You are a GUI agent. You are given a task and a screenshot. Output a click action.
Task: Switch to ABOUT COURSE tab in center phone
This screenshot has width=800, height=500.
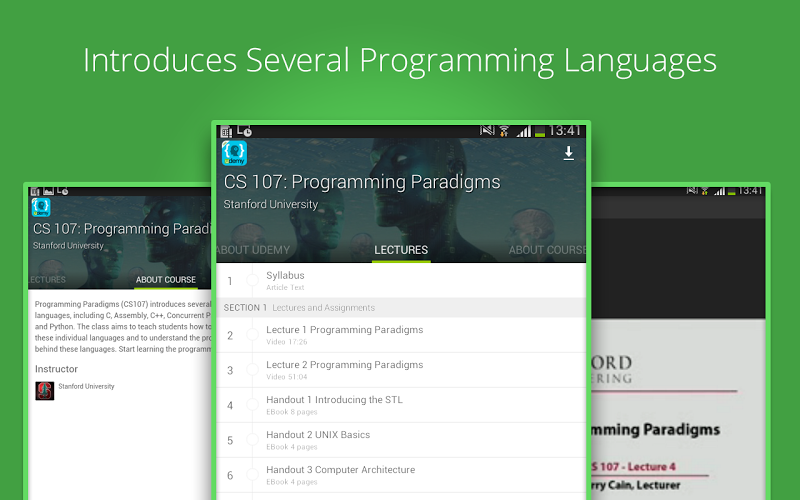tap(547, 250)
